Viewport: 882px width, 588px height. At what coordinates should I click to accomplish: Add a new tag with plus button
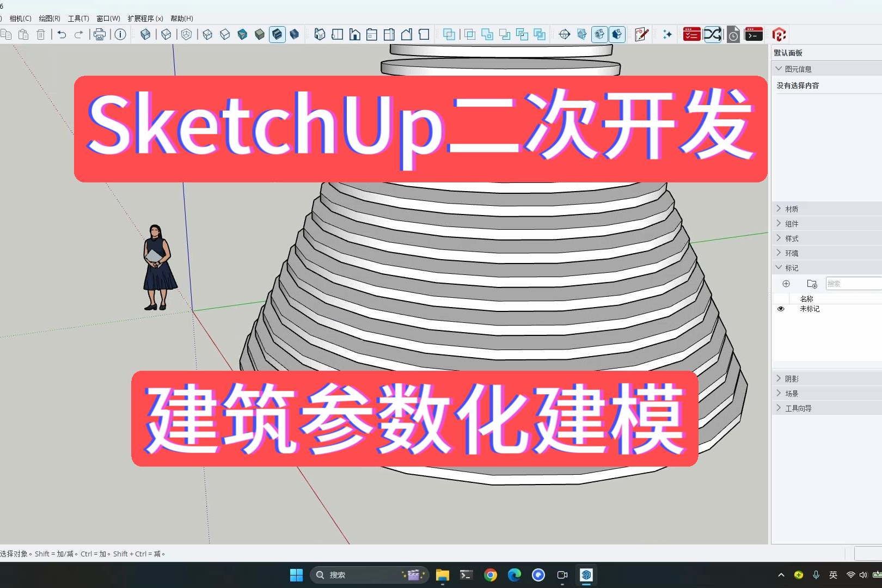pos(786,284)
